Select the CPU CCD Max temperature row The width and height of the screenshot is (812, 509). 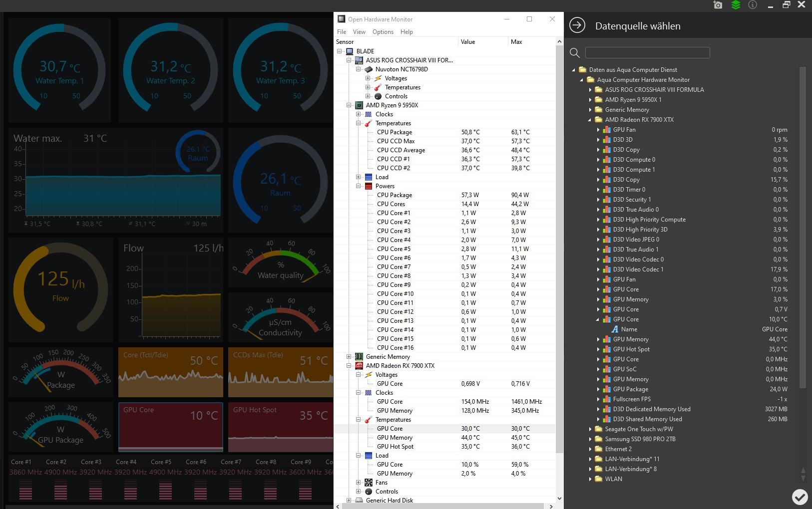click(445, 141)
